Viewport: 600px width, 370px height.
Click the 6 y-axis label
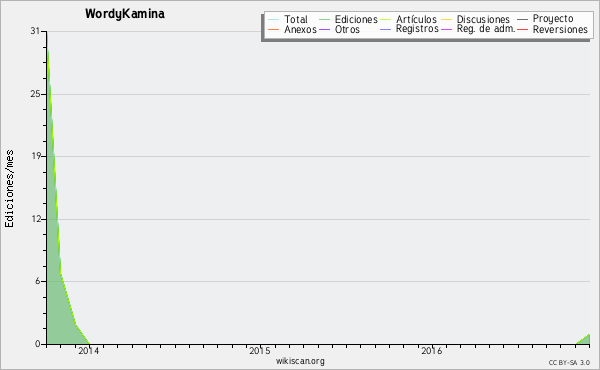[38, 281]
